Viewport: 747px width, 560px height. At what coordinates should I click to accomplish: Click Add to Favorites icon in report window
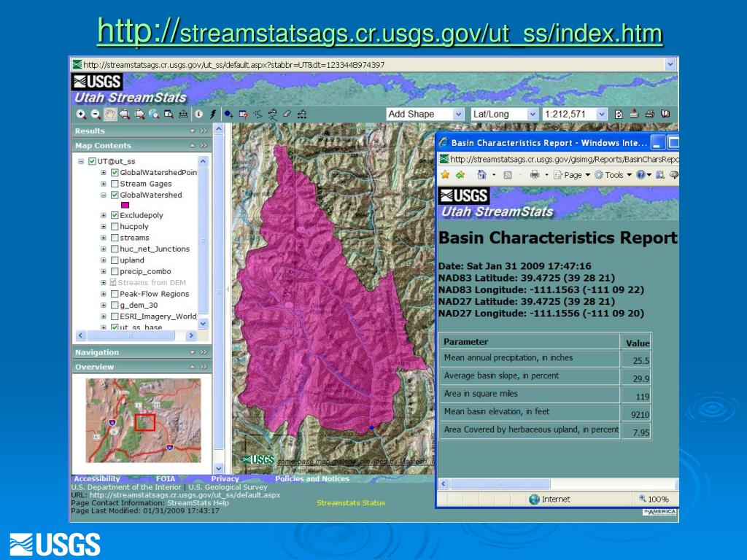[460, 175]
